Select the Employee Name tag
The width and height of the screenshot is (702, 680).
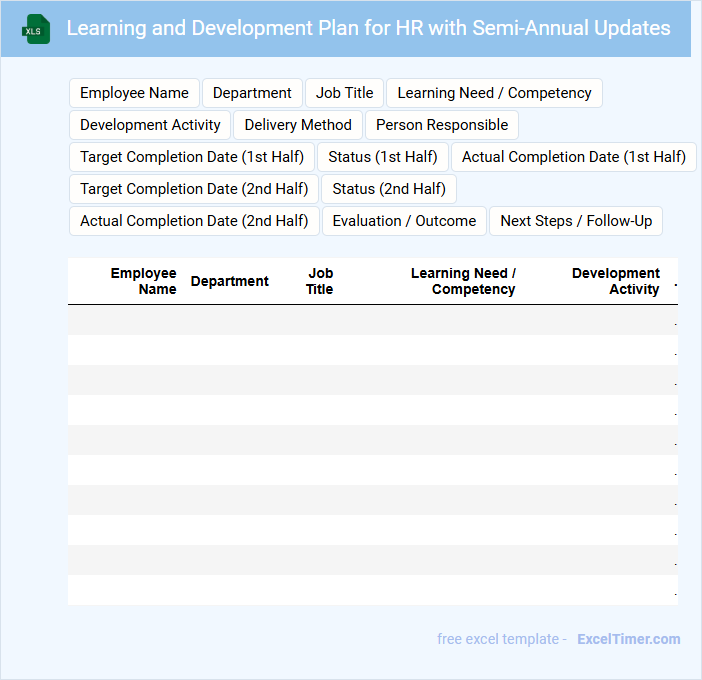pyautogui.click(x=134, y=93)
